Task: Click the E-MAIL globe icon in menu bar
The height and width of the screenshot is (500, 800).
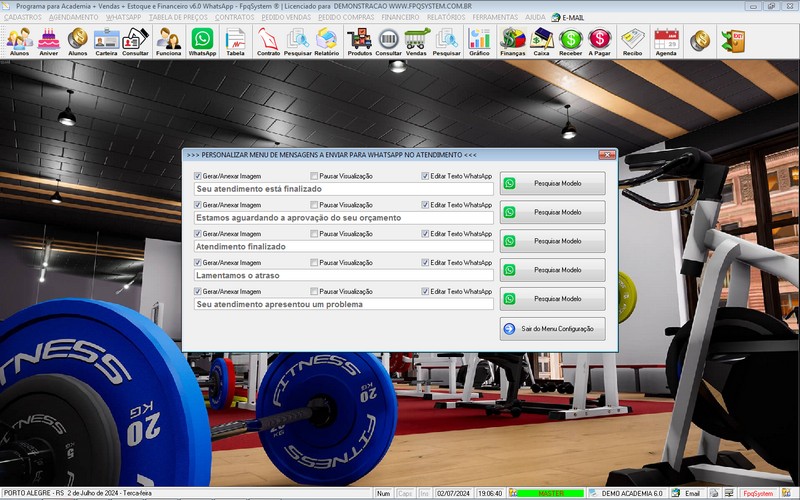Action: point(556,17)
